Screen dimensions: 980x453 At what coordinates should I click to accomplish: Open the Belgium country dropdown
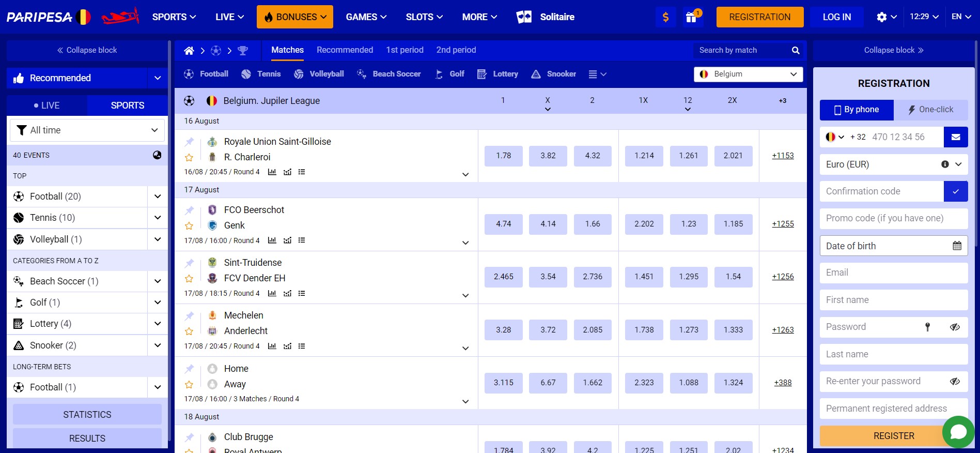[x=748, y=74]
